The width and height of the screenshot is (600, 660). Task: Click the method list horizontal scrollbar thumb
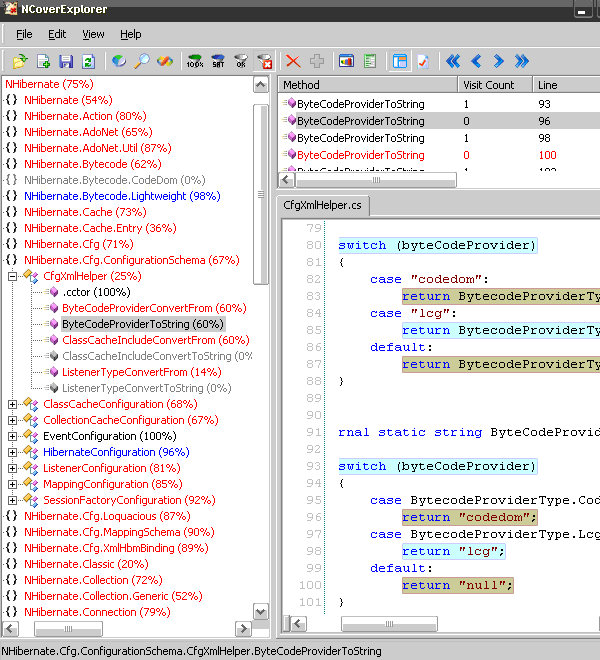(376, 180)
